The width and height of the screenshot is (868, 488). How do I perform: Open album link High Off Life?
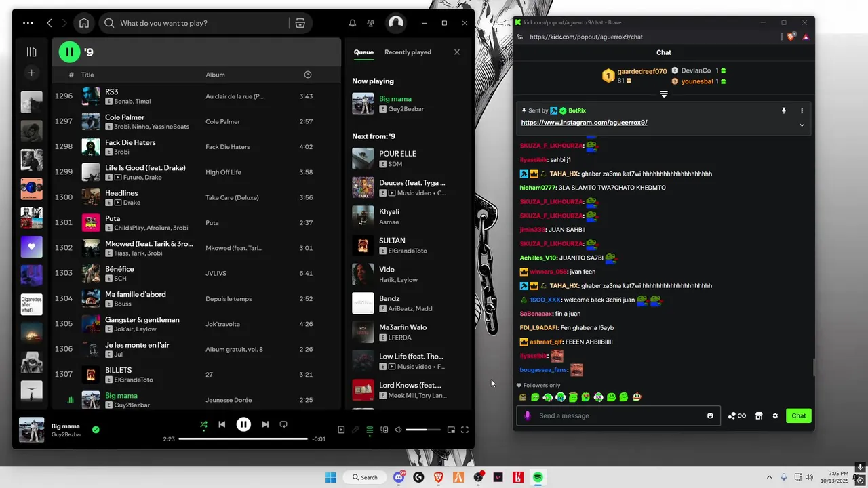[223, 172]
